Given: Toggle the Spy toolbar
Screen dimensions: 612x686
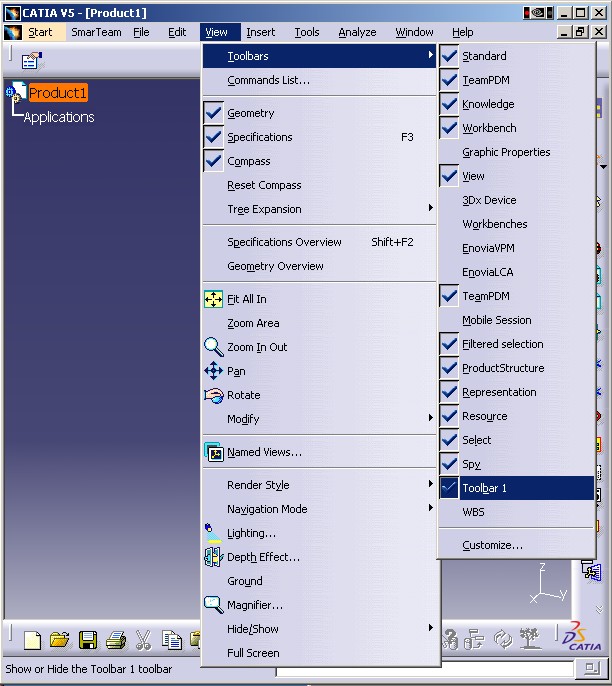Looking at the screenshot, I should (516, 464).
